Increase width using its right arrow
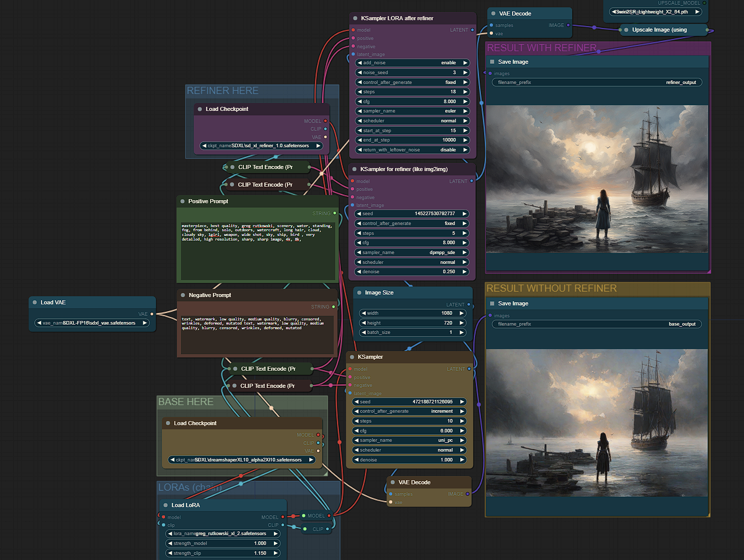This screenshot has height=560, width=744. [461, 313]
